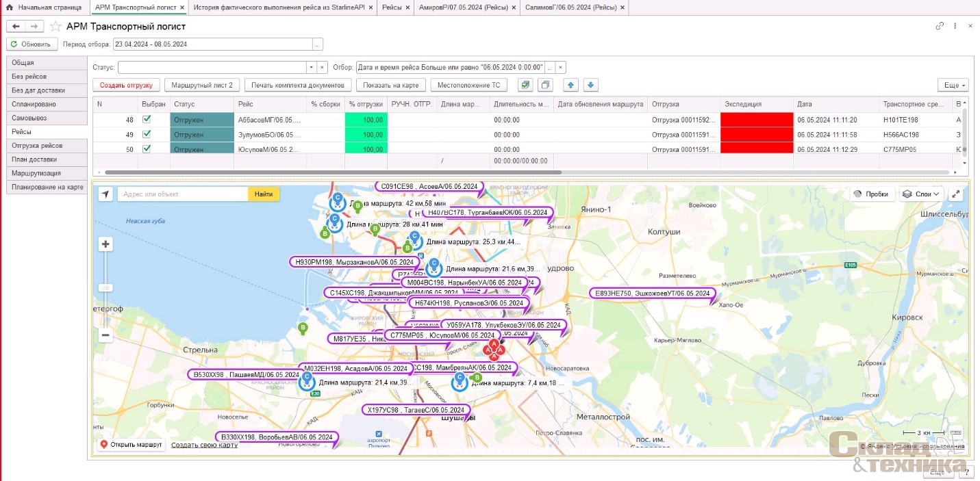Viewport: 980px width, 481px height.
Task: Open the Статус dropdown list
Action: point(310,68)
